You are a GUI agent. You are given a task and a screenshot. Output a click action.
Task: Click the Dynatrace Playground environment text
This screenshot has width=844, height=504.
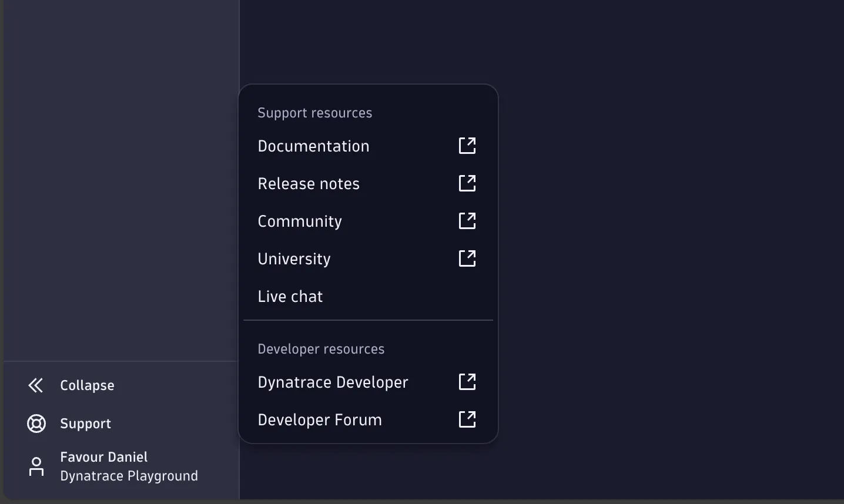(129, 476)
